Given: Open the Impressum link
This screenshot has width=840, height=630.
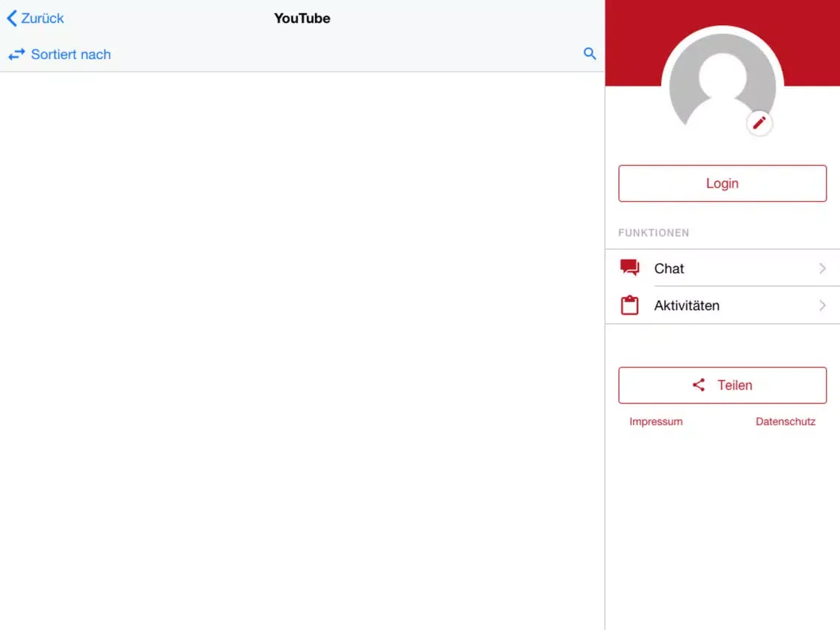Looking at the screenshot, I should point(655,421).
